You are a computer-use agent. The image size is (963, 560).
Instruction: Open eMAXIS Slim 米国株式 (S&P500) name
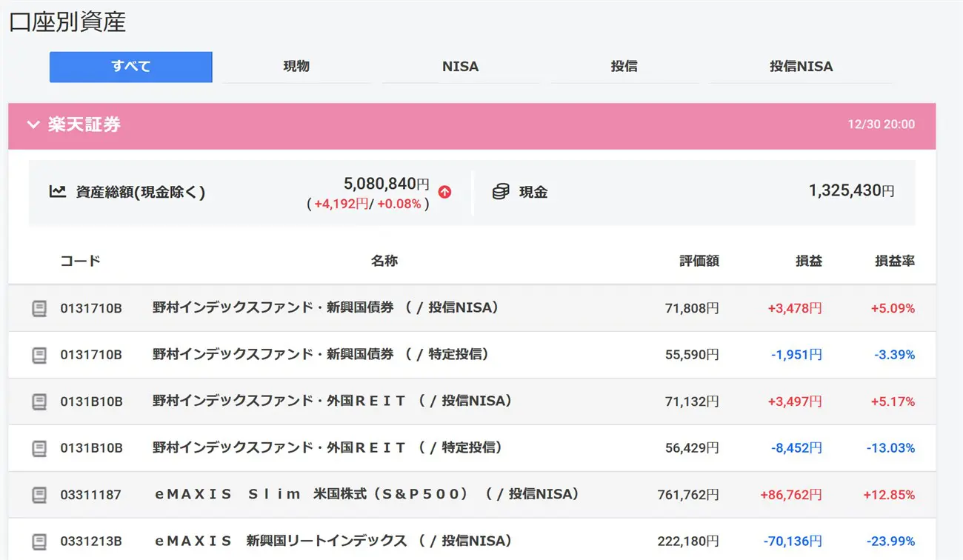(x=367, y=494)
